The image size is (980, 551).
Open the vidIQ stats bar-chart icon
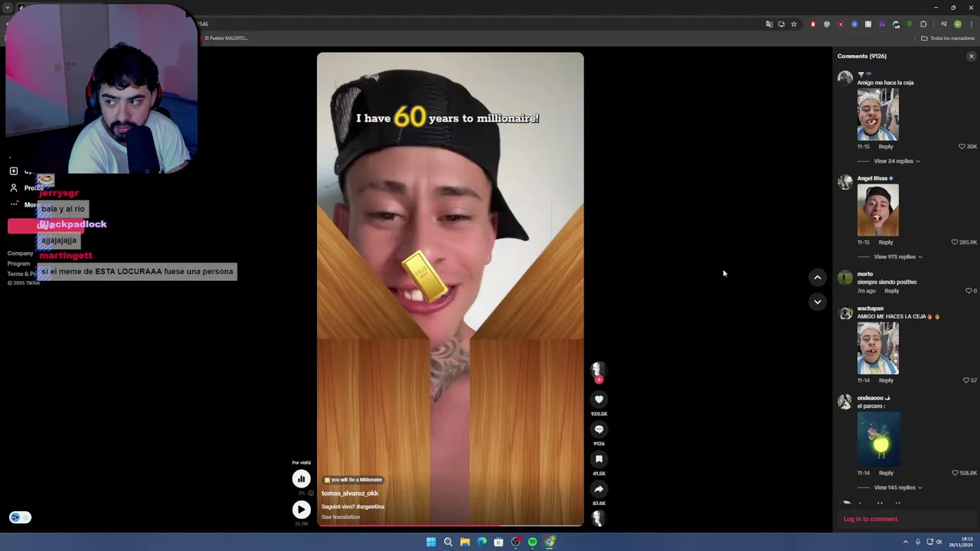(x=301, y=478)
